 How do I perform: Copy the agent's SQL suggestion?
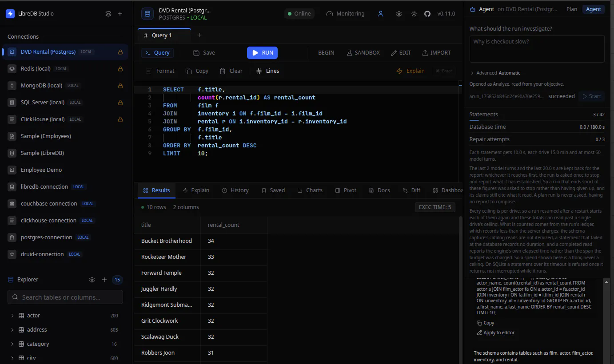pyautogui.click(x=485, y=323)
